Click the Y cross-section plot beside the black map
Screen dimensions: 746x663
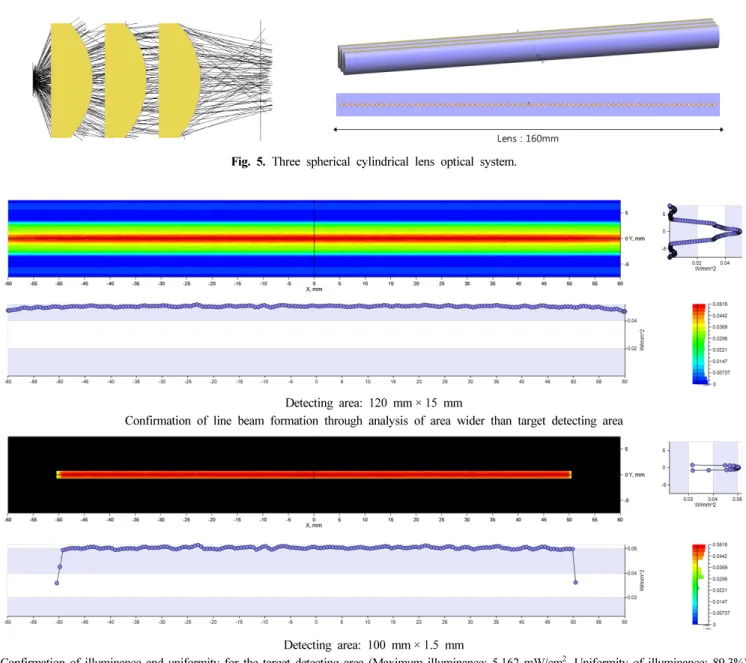pos(705,468)
